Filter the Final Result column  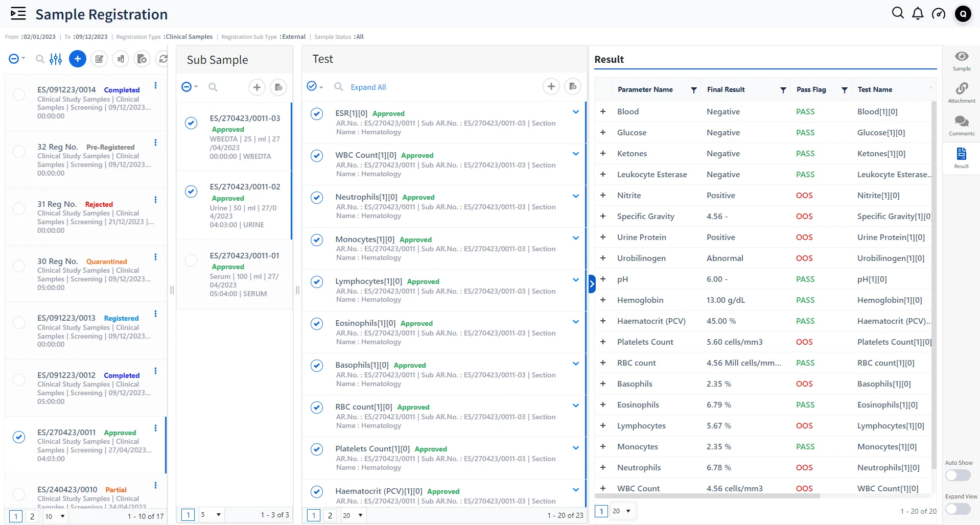point(783,90)
